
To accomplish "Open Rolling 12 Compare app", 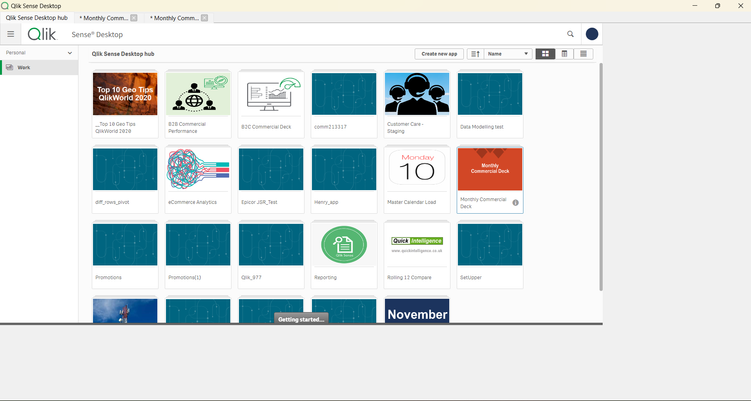I will pos(417,254).
